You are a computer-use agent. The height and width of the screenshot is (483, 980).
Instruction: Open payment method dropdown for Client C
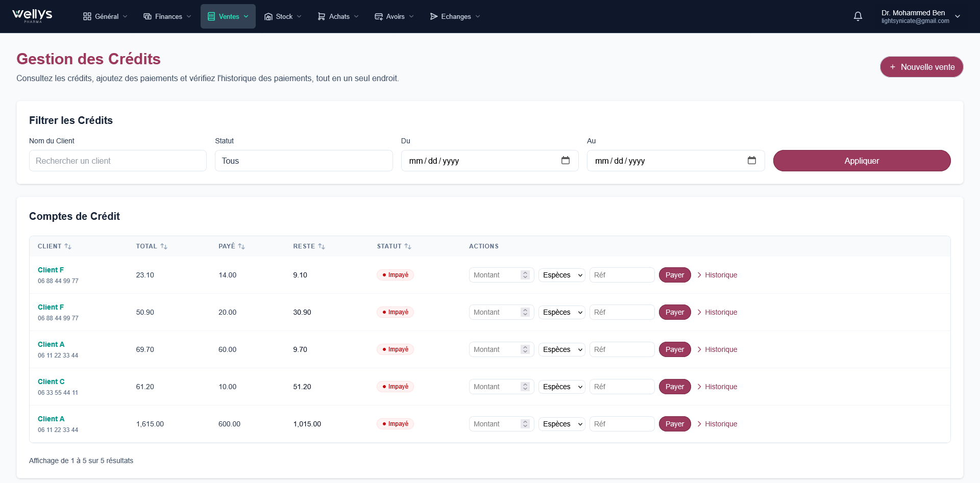[x=561, y=387]
